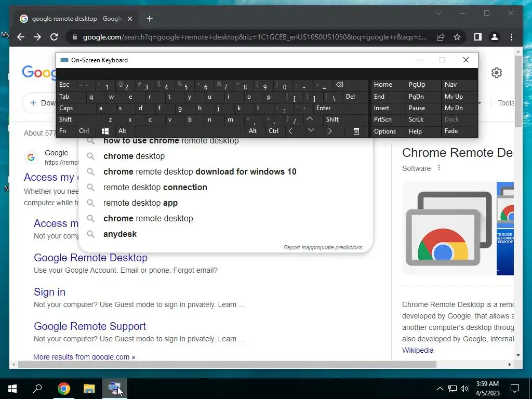Reload the page with refresh icon
The width and height of the screenshot is (532, 399).
[x=54, y=37]
